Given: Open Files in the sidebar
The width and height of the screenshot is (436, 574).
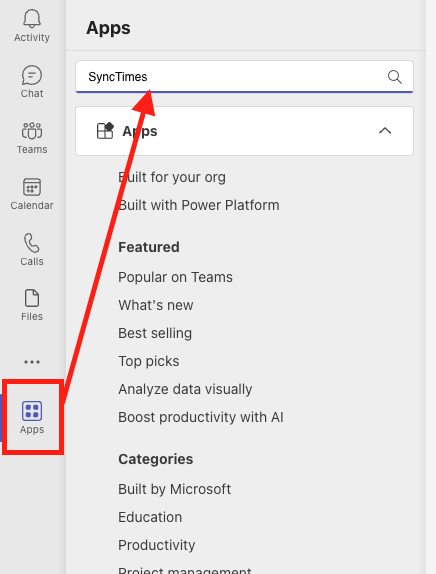Looking at the screenshot, I should [32, 305].
